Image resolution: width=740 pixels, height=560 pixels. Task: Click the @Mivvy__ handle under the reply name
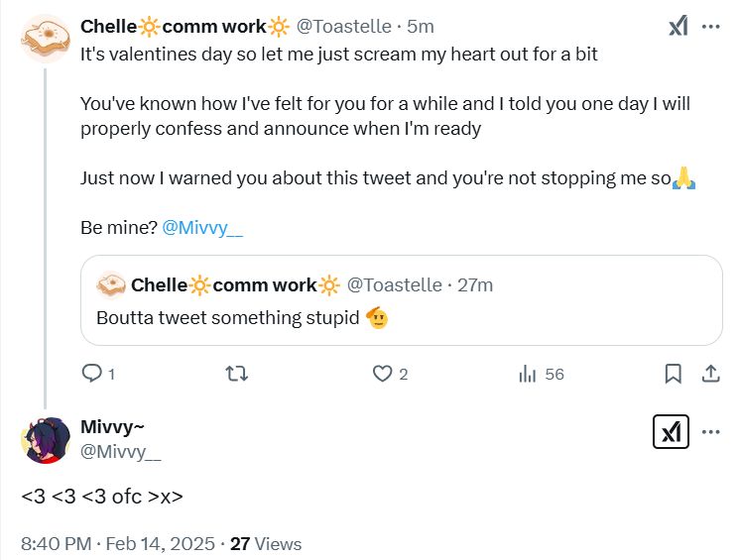[120, 452]
